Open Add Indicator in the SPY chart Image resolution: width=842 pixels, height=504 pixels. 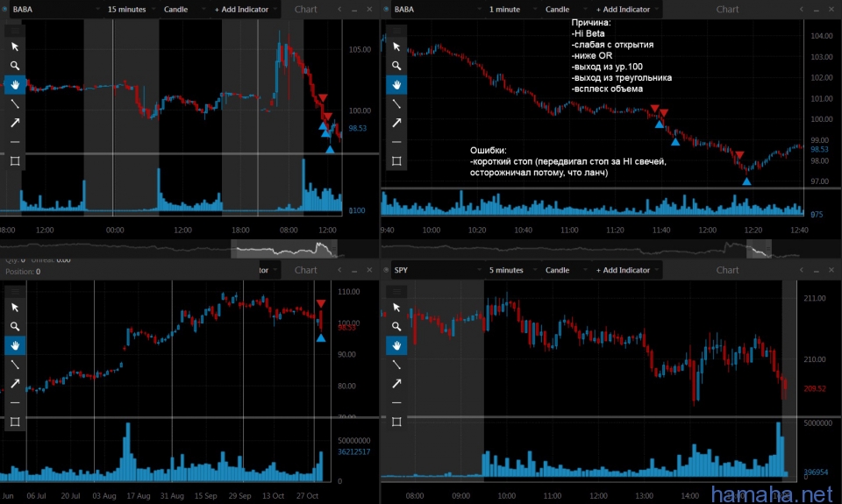[x=626, y=270]
